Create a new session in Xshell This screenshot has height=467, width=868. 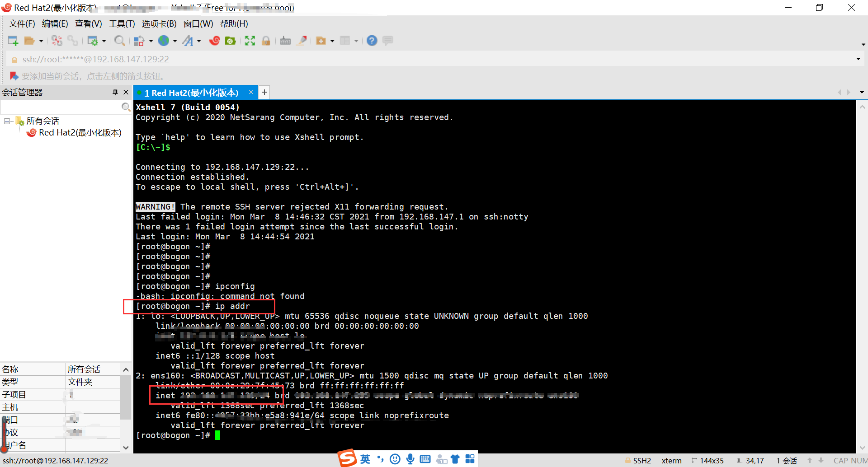tap(13, 41)
